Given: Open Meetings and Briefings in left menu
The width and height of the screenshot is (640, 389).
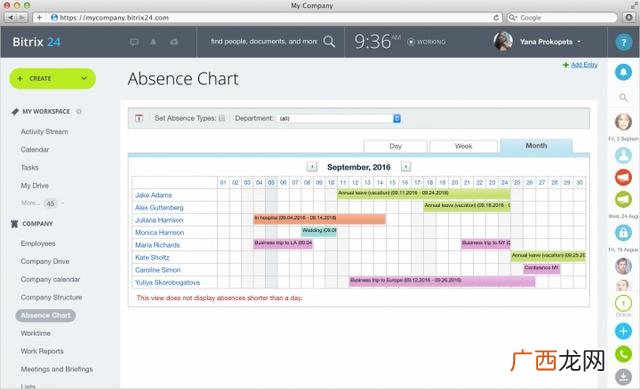Looking at the screenshot, I should point(57,369).
